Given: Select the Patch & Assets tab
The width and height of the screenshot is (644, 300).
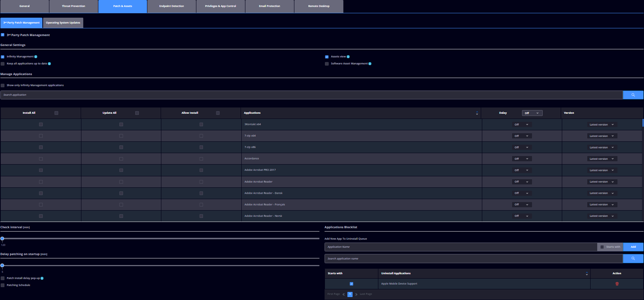Looking at the screenshot, I should [x=122, y=6].
